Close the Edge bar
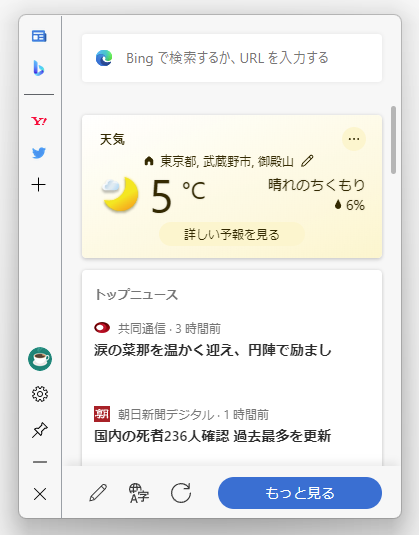419x535 pixels. click(x=40, y=494)
